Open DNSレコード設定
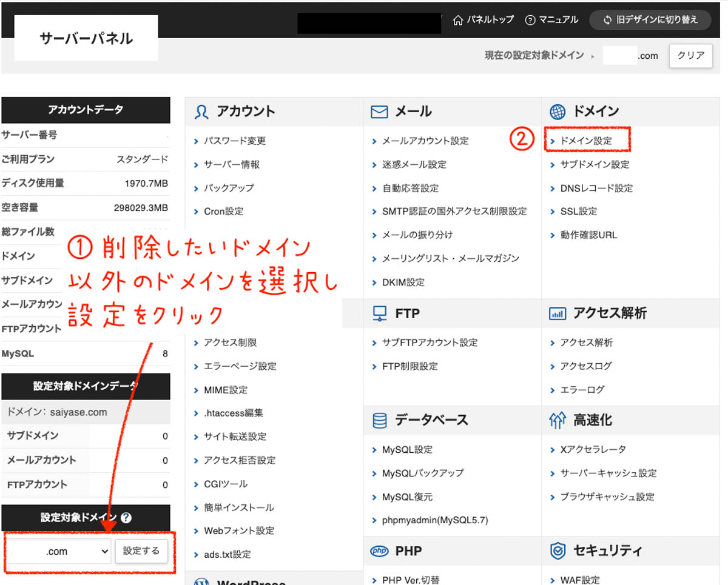The width and height of the screenshot is (728, 585). coord(596,188)
